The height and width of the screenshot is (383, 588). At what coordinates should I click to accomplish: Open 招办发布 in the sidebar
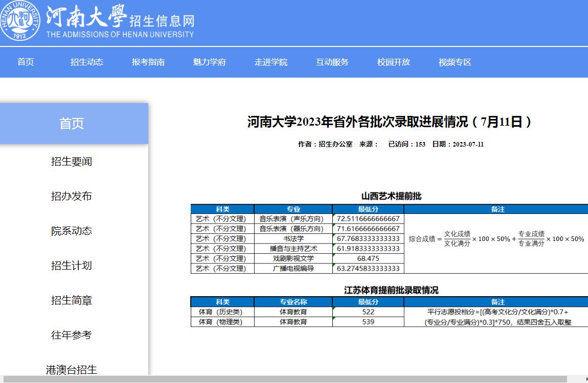[71, 196]
